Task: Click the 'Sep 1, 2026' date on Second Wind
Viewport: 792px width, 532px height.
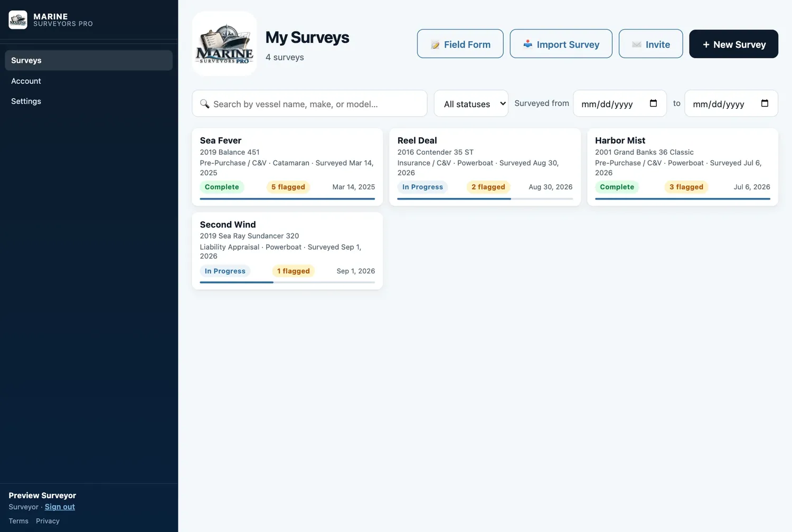Action: pos(356,271)
